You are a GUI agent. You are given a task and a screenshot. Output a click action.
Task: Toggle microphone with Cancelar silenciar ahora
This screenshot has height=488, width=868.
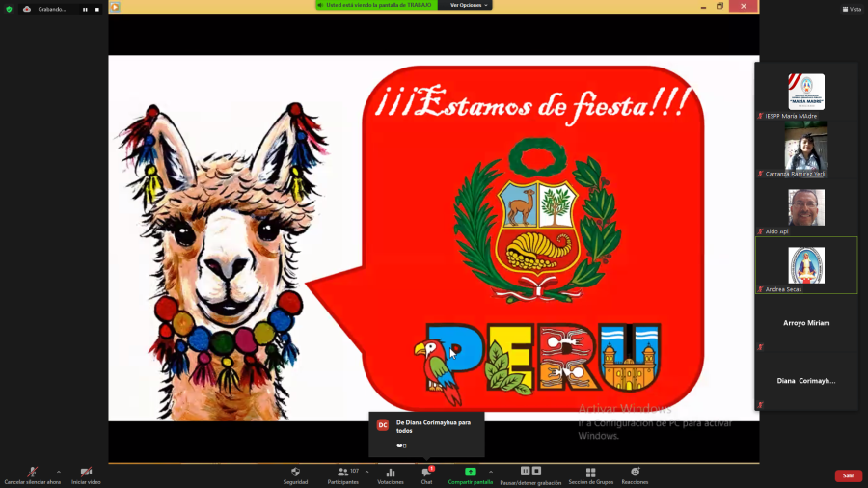(x=32, y=473)
